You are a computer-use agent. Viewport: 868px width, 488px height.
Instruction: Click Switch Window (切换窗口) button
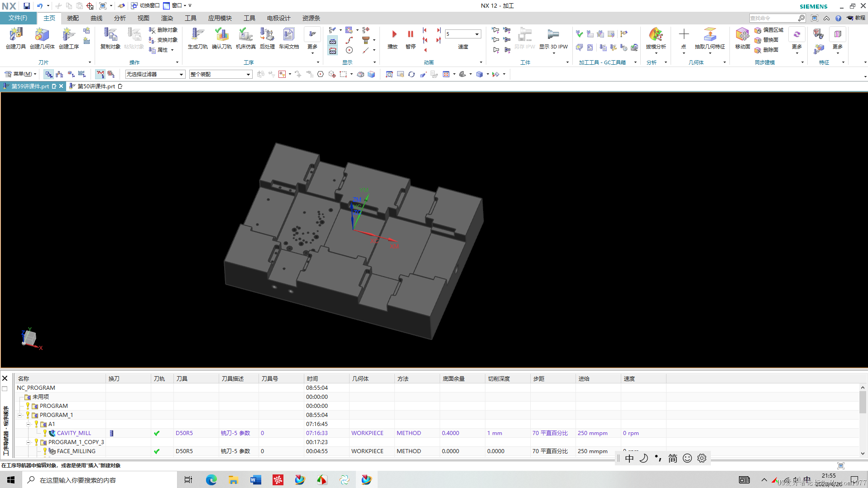pos(145,5)
